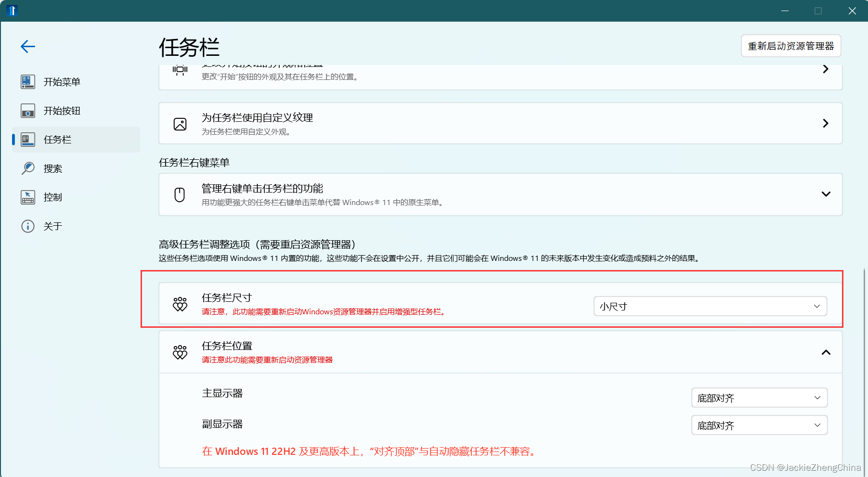Open the 小尺寸 taskbar size dropdown
Viewport: 868px width, 477px height.
point(710,306)
